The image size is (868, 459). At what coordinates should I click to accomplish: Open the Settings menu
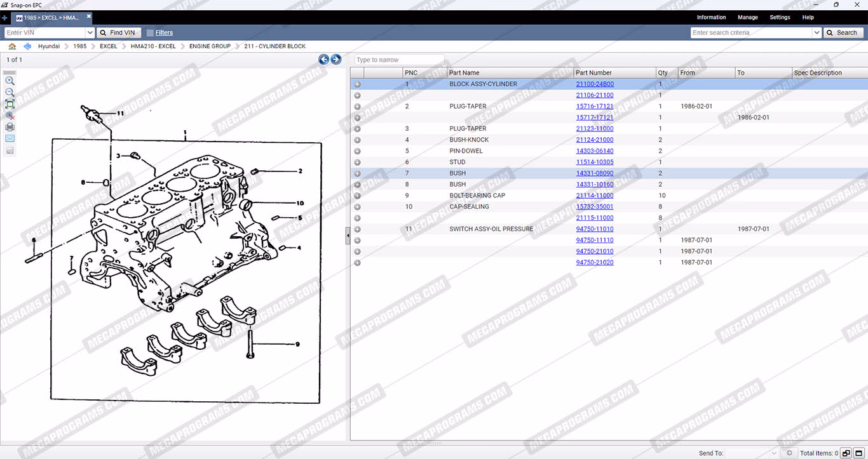(x=780, y=18)
